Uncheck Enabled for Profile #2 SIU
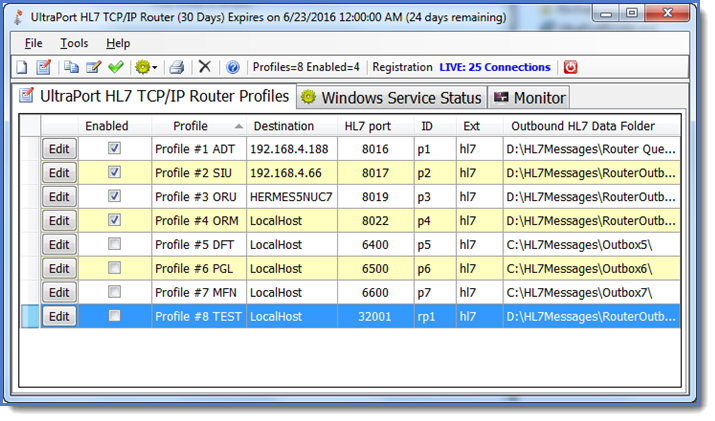 (x=114, y=172)
